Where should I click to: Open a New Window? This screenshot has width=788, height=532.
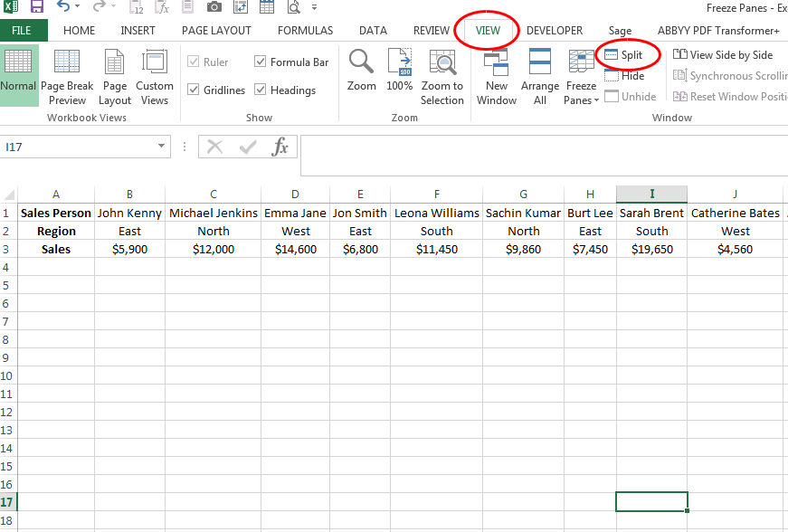click(x=497, y=77)
